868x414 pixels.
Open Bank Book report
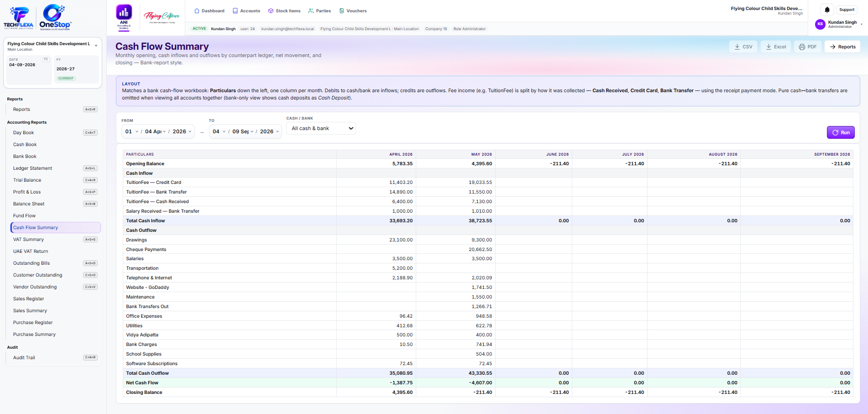click(x=55, y=157)
